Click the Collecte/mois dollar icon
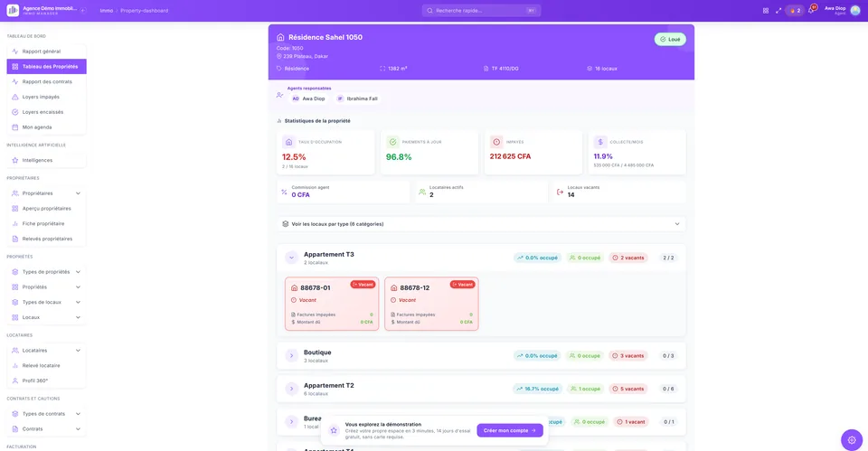The width and height of the screenshot is (868, 451). tap(600, 142)
